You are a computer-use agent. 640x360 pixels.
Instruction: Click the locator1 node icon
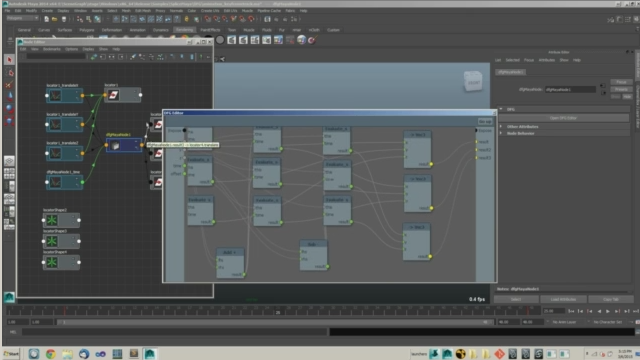(x=113, y=95)
